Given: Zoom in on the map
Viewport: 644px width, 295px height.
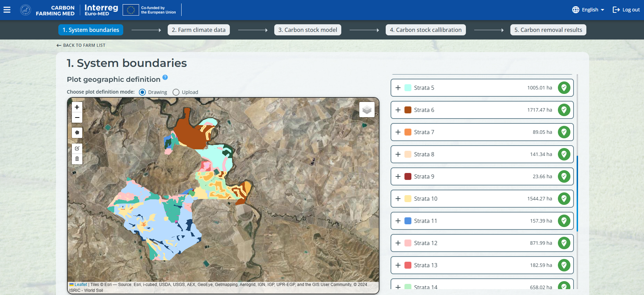Looking at the screenshot, I should [x=77, y=107].
